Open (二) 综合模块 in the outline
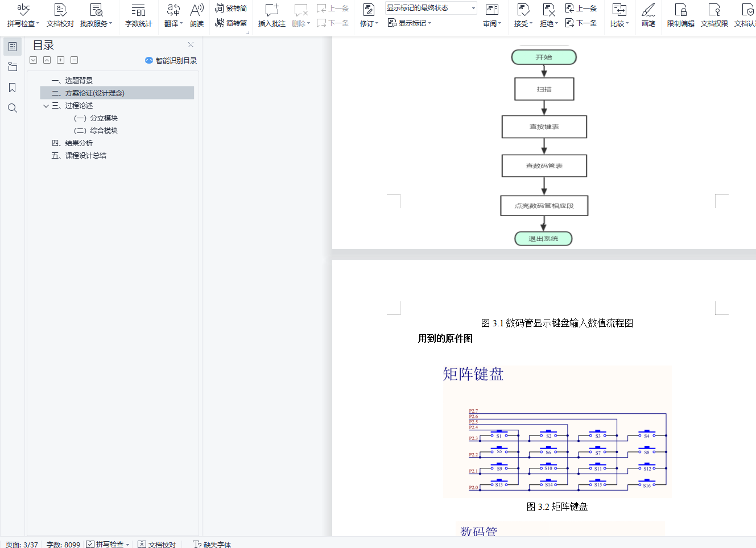This screenshot has width=756, height=548. (96, 131)
